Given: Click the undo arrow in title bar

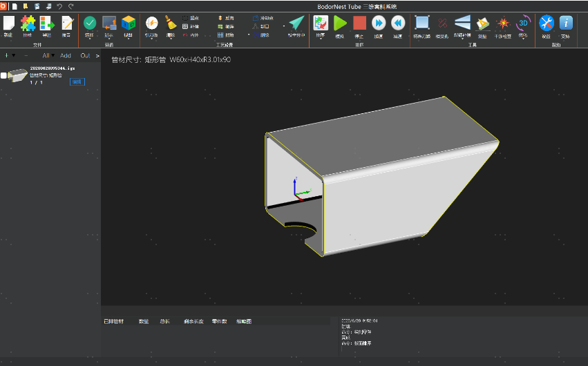Looking at the screenshot, I should (x=59, y=6).
